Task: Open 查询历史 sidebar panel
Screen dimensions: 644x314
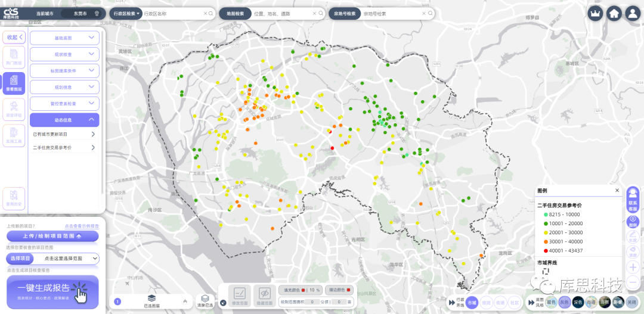Action: coord(14,198)
